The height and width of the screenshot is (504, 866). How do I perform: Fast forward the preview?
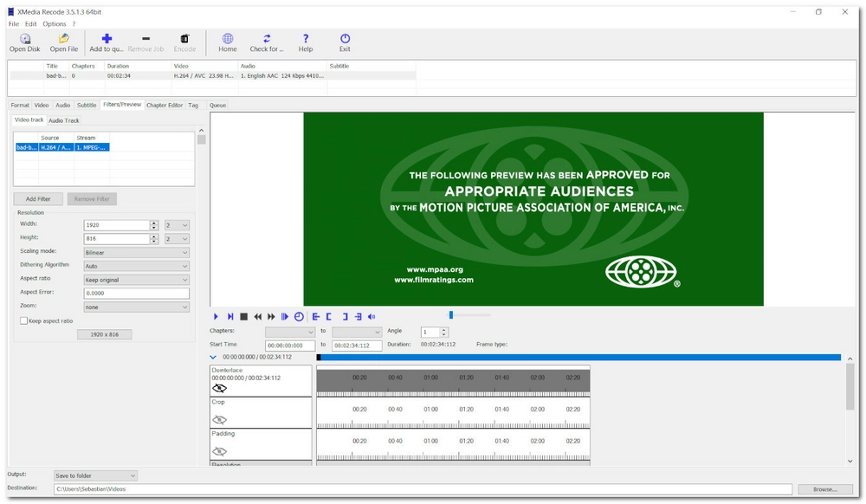tap(271, 316)
